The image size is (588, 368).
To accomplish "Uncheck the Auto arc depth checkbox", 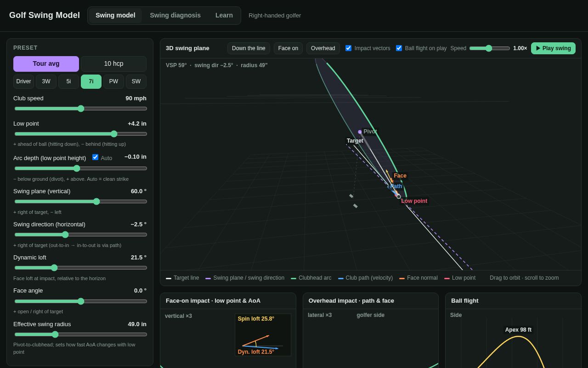I will 95,157.
